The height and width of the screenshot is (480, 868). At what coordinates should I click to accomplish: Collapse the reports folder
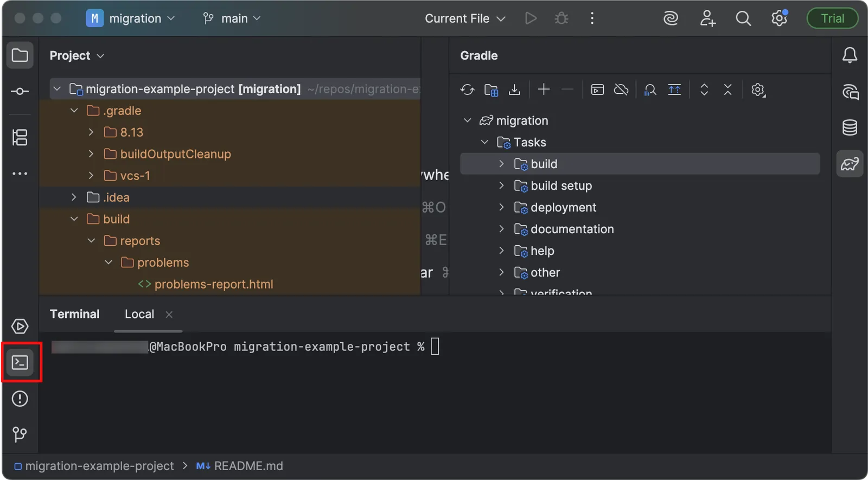[x=91, y=240]
